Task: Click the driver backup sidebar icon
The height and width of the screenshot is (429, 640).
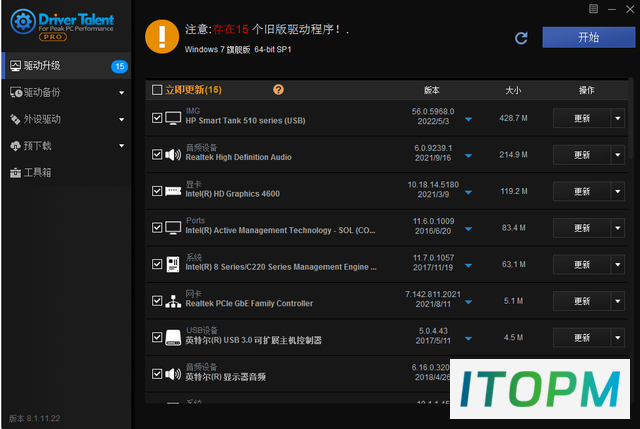Action: coord(16,93)
